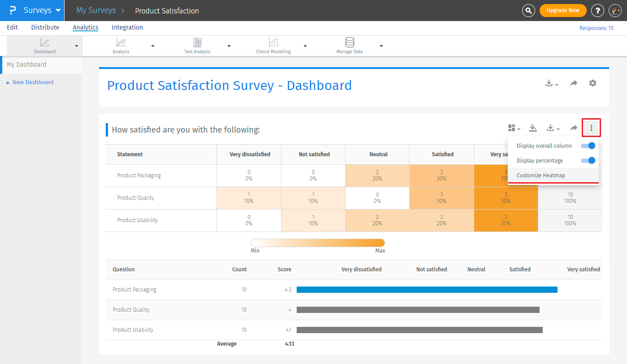627x364 pixels.
Task: Switch to the Distribute tab
Action: pyautogui.click(x=45, y=27)
